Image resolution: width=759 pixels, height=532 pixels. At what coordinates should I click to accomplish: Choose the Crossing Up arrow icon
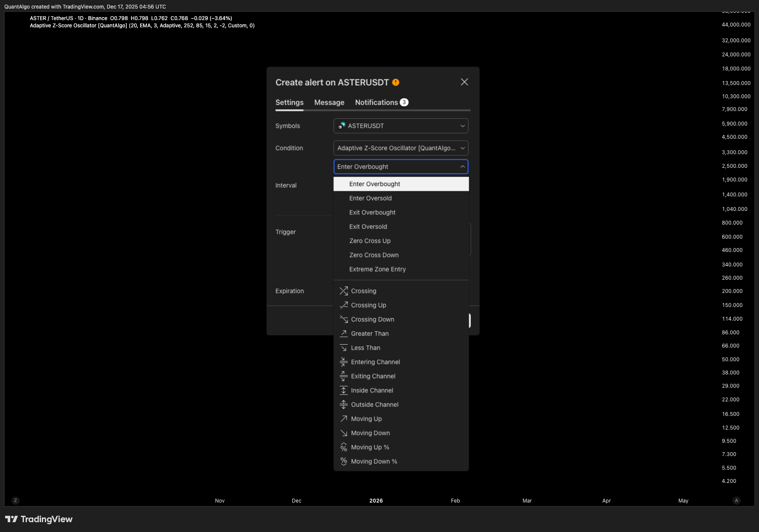point(344,305)
